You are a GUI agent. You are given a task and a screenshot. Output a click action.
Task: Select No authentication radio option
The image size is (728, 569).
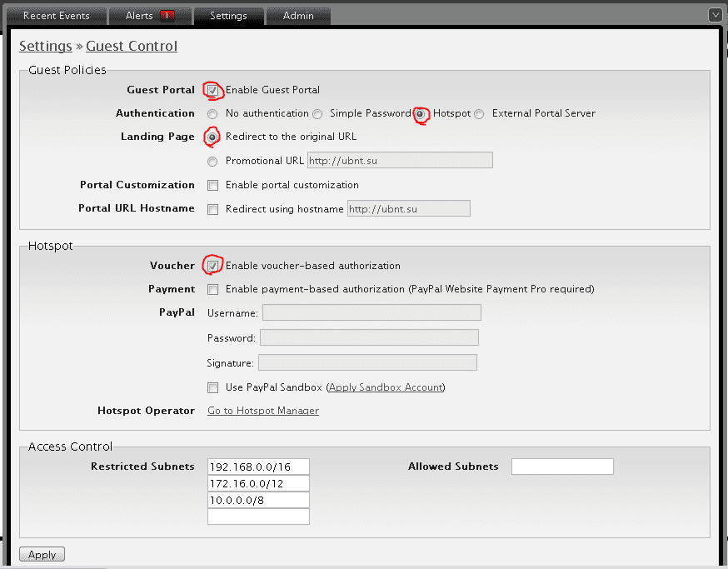click(x=212, y=114)
